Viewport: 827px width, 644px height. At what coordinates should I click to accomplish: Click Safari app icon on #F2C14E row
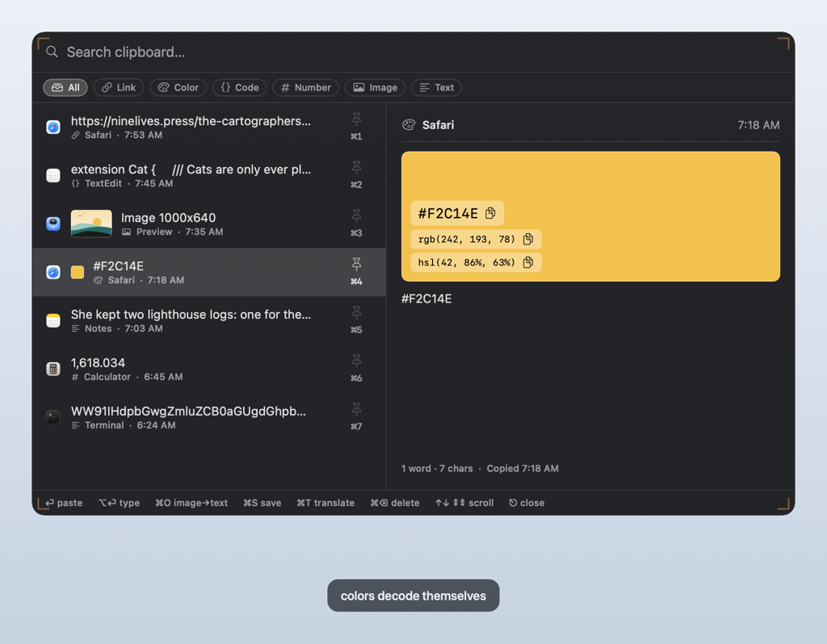coord(53,272)
